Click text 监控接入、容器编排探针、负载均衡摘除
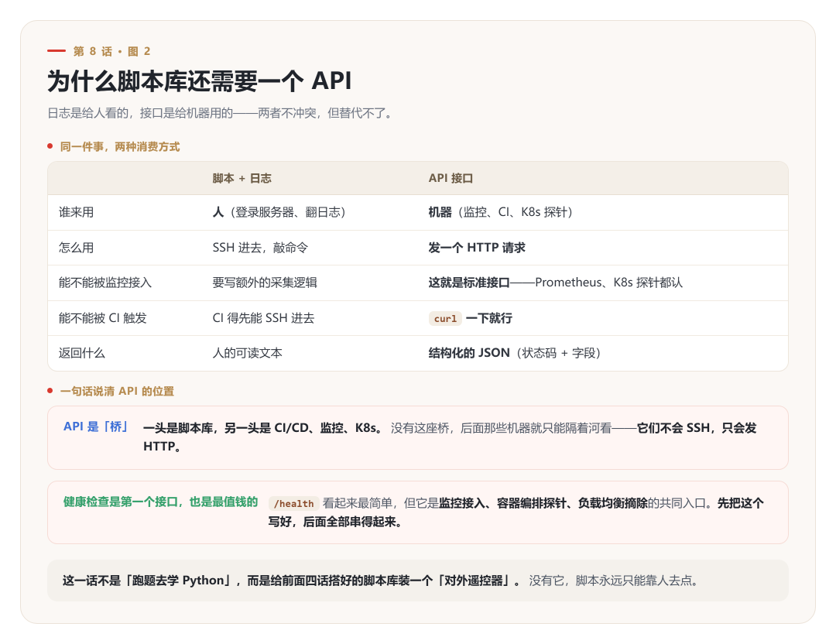Image resolution: width=836 pixels, height=644 pixels. 543,503
